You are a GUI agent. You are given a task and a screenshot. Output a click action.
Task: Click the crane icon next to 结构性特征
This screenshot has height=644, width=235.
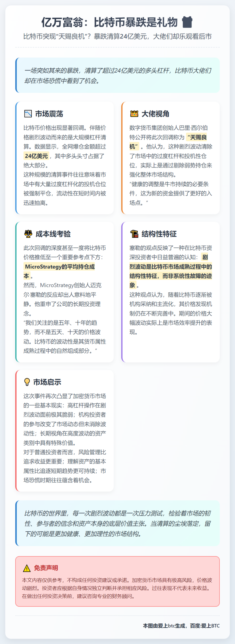pyautogui.click(x=134, y=234)
